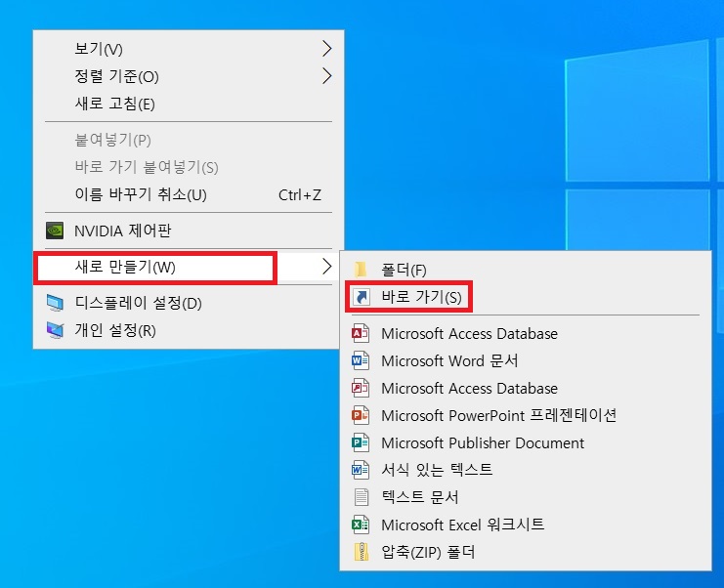Open 디스플레이 설정(D)
724x588 pixels.
coord(189,303)
